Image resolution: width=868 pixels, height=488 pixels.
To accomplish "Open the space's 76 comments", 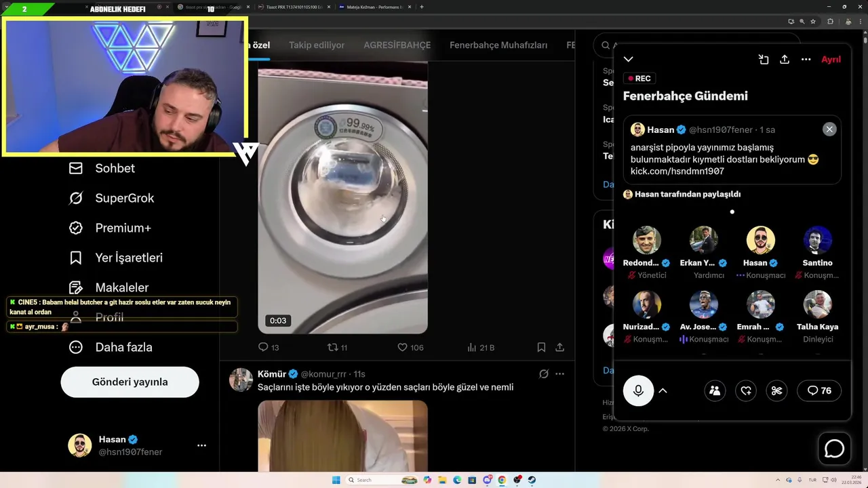I will tap(819, 390).
